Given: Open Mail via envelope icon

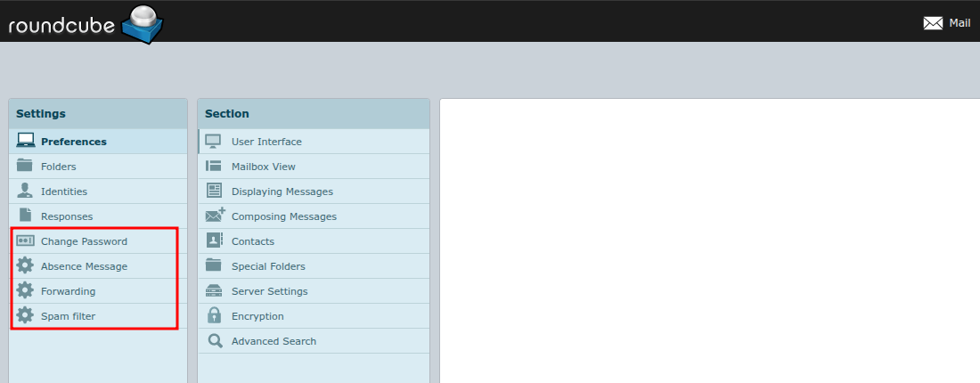Looking at the screenshot, I should [933, 23].
